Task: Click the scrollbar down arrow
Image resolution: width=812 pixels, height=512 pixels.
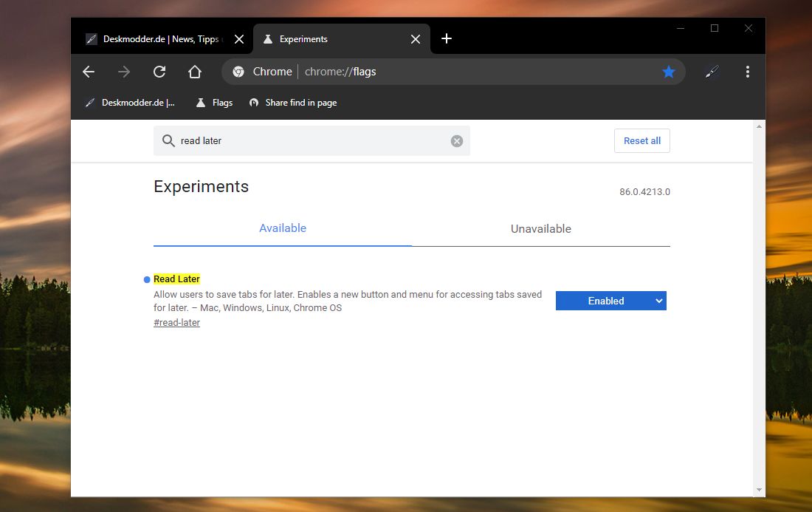Action: (x=759, y=490)
